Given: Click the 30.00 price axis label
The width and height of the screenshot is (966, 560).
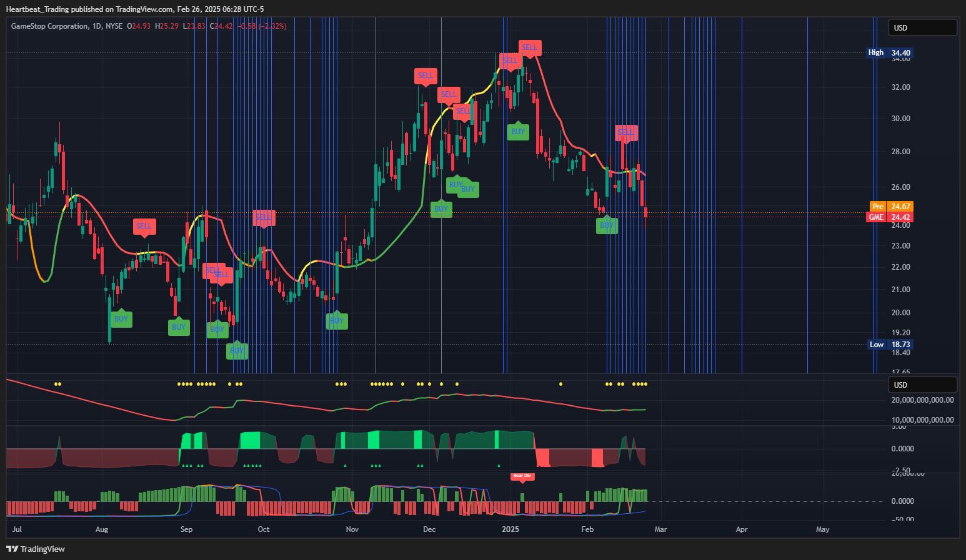Looking at the screenshot, I should coord(901,119).
